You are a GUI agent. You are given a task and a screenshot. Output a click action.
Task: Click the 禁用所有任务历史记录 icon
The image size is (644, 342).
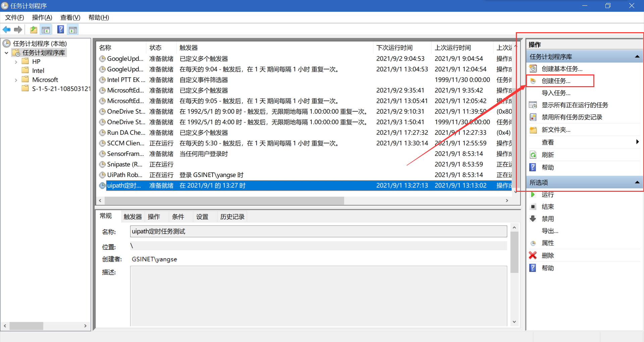click(533, 117)
